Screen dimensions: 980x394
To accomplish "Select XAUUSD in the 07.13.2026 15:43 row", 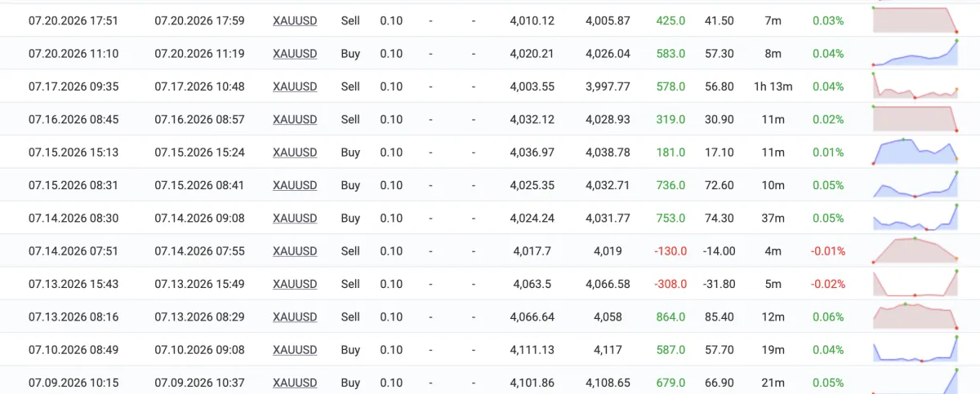I will click(x=295, y=284).
